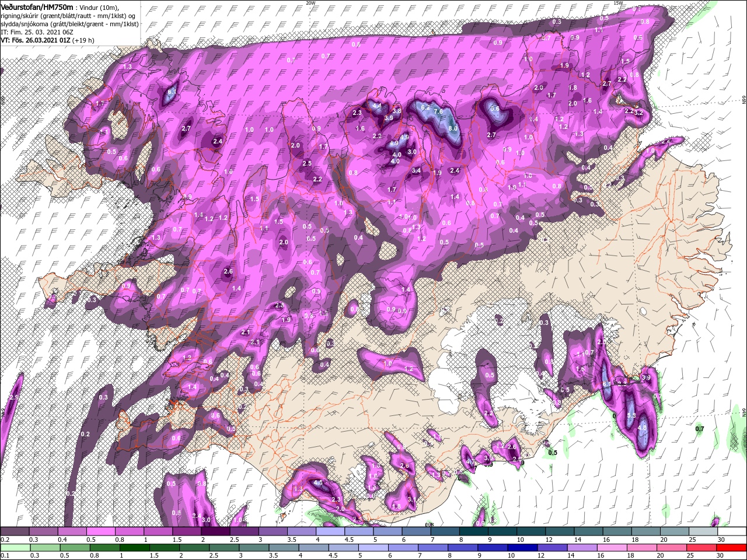Click the 4.8 value on the southeast coast

(643, 428)
